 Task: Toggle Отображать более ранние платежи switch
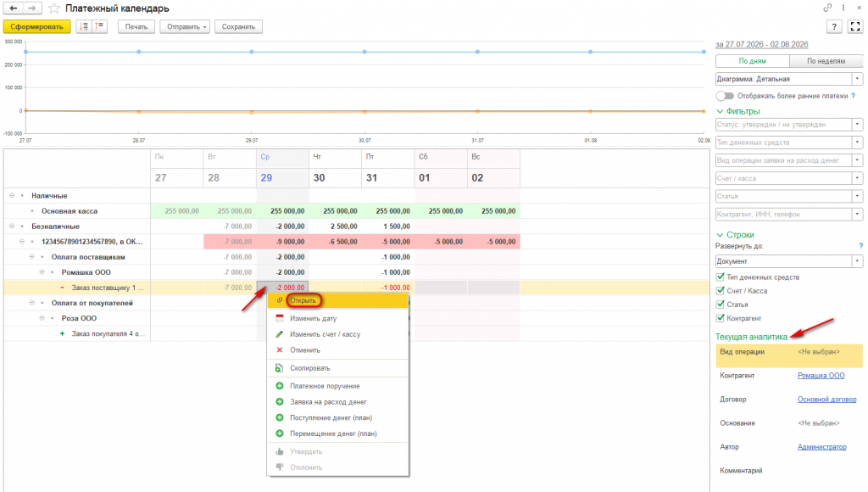click(725, 96)
